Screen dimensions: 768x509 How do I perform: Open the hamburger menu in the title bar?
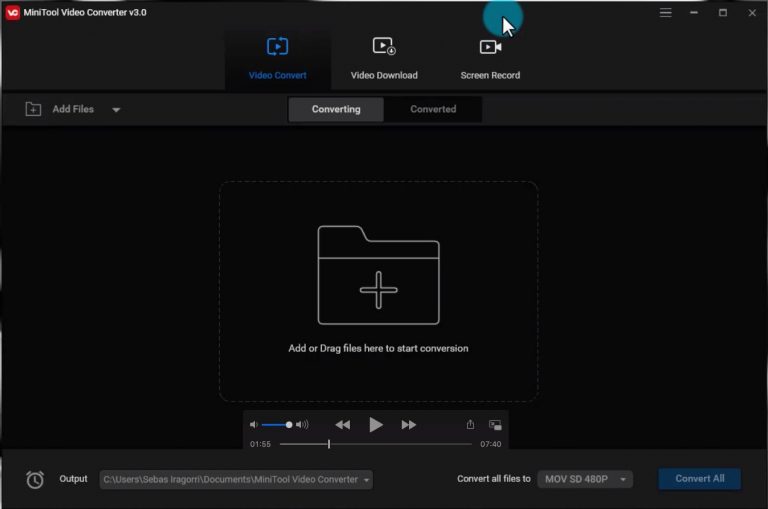pos(665,13)
